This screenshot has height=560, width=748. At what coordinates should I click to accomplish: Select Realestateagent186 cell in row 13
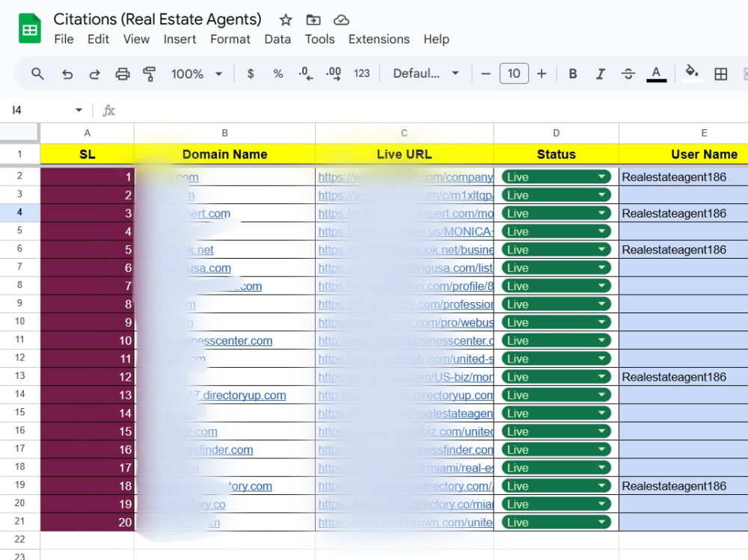tap(684, 377)
